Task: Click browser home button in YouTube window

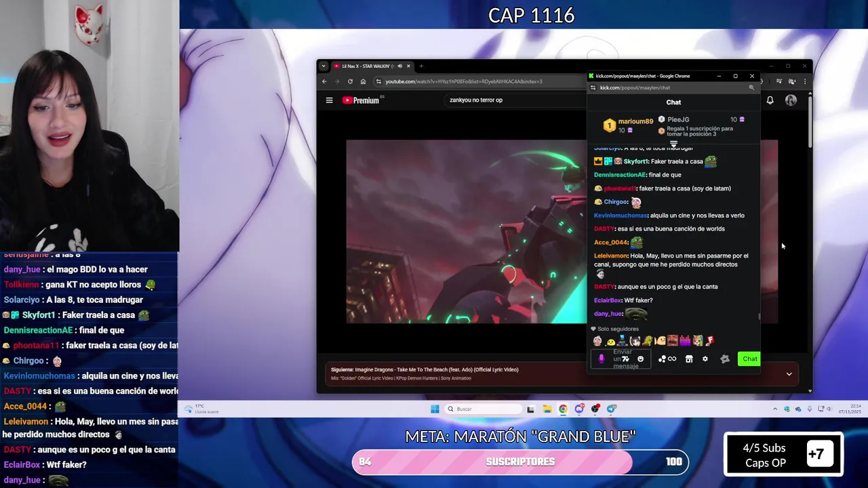Action: coord(363,81)
